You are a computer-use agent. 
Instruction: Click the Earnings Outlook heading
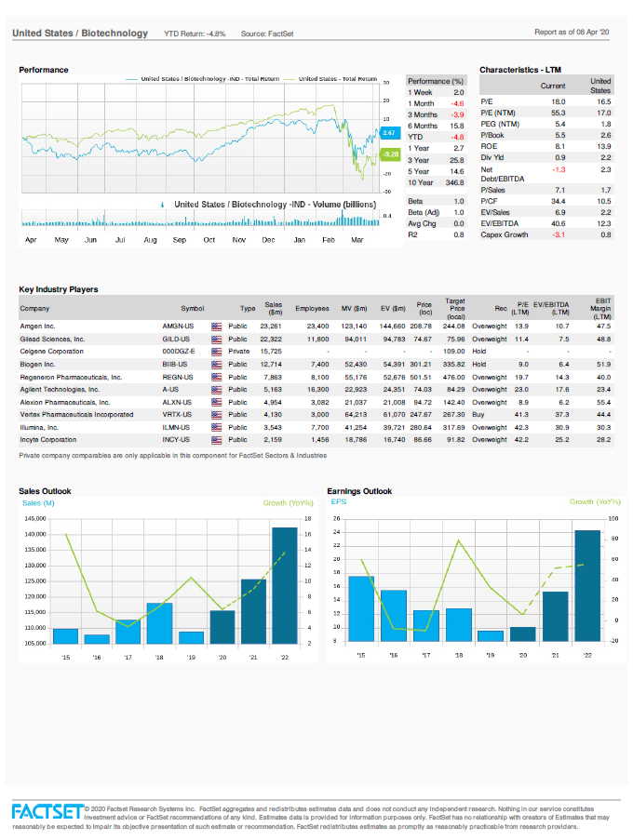coord(359,491)
